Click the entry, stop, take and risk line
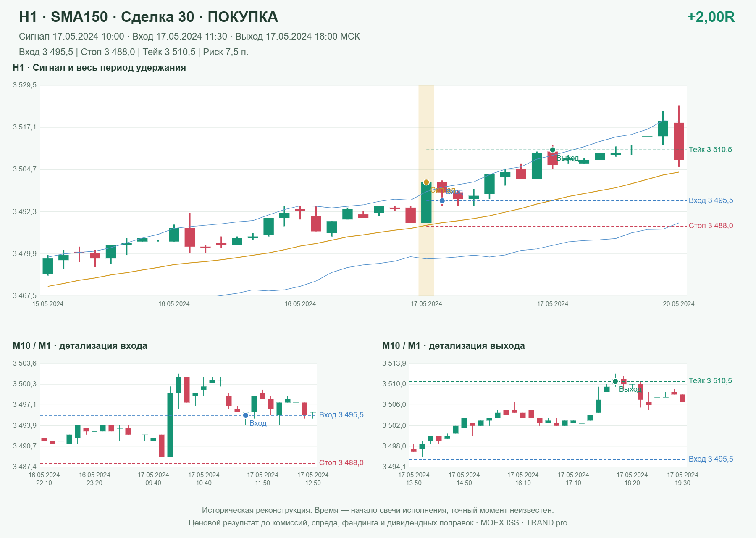The width and height of the screenshot is (756, 538). click(134, 52)
